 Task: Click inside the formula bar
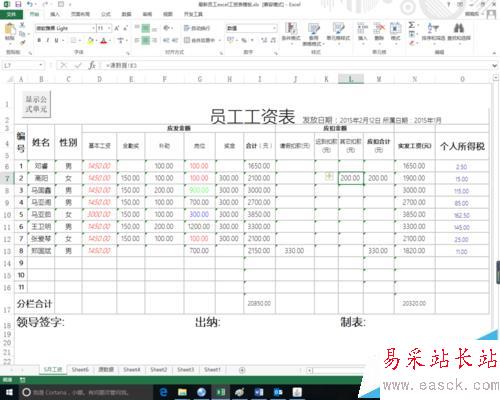tap(297, 65)
